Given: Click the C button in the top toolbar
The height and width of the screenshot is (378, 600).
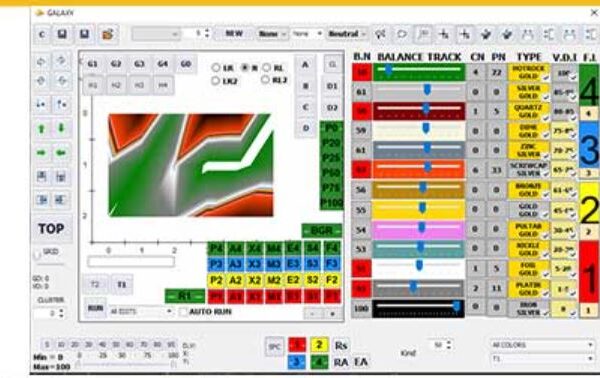Looking at the screenshot, I should point(42,34).
